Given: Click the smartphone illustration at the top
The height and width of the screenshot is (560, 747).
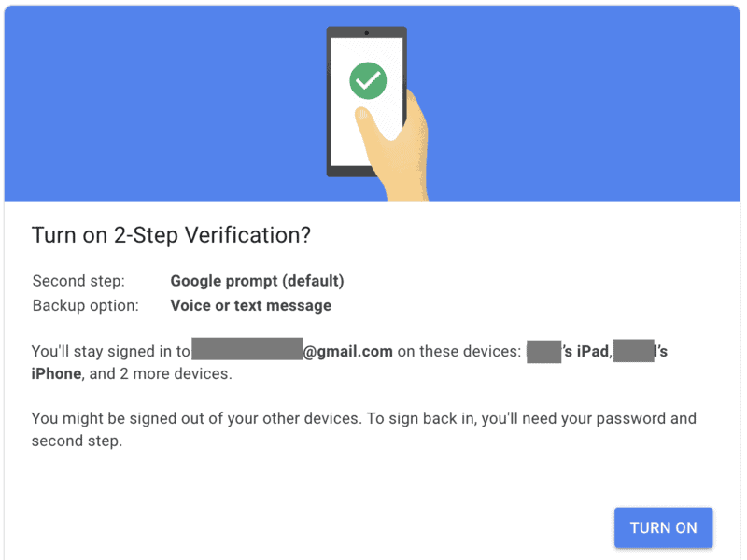Looking at the screenshot, I should 366,103.
